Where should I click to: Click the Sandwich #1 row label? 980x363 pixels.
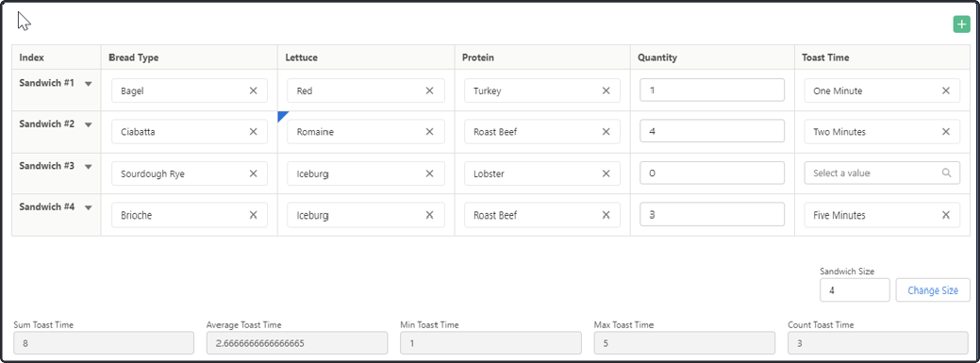[x=47, y=83]
